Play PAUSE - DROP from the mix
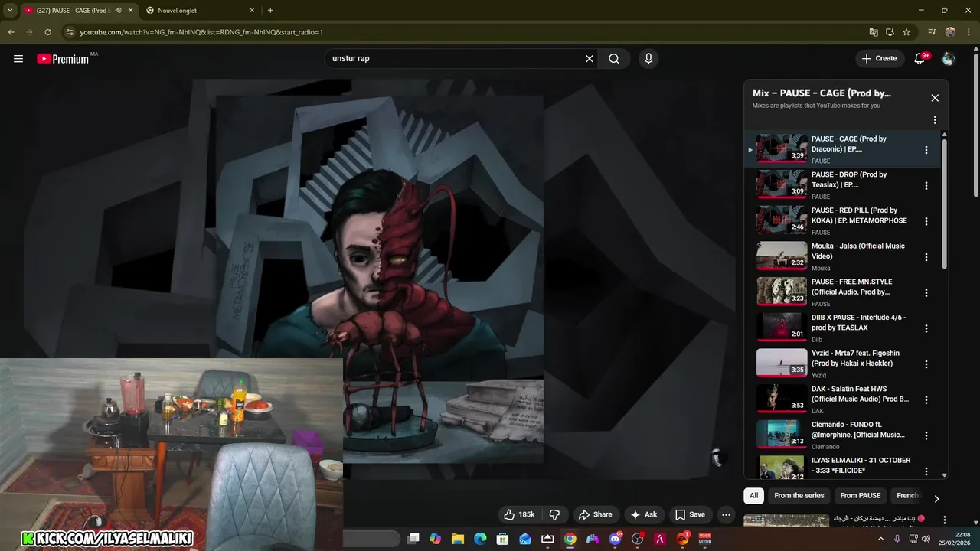Image resolution: width=980 pixels, height=551 pixels. pos(841,186)
